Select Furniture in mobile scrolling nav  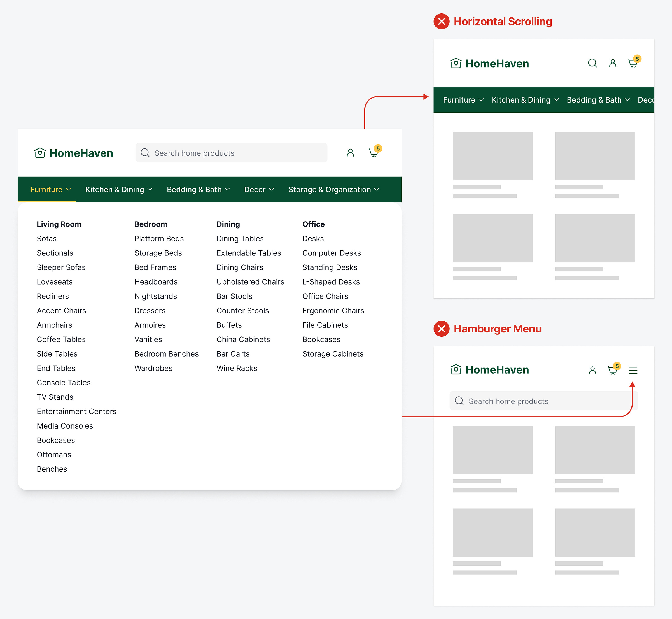pos(463,100)
